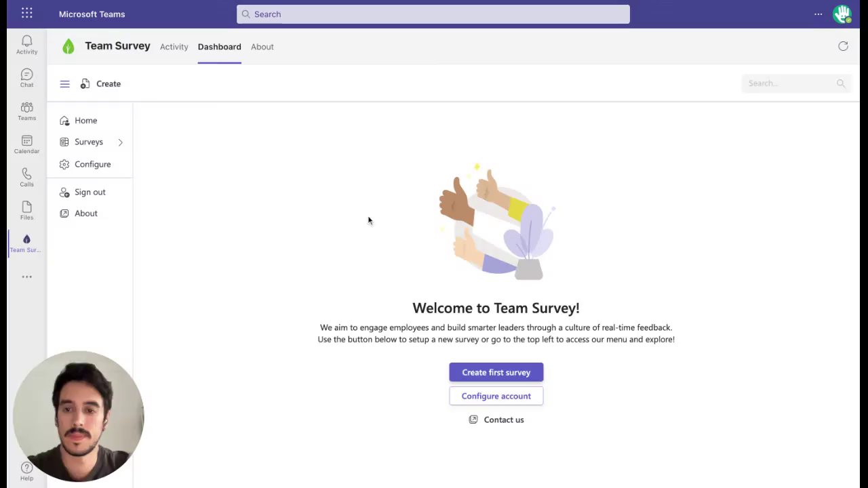Click the Microsoft Teams app launcher grid
This screenshot has height=488, width=868.
26,14
